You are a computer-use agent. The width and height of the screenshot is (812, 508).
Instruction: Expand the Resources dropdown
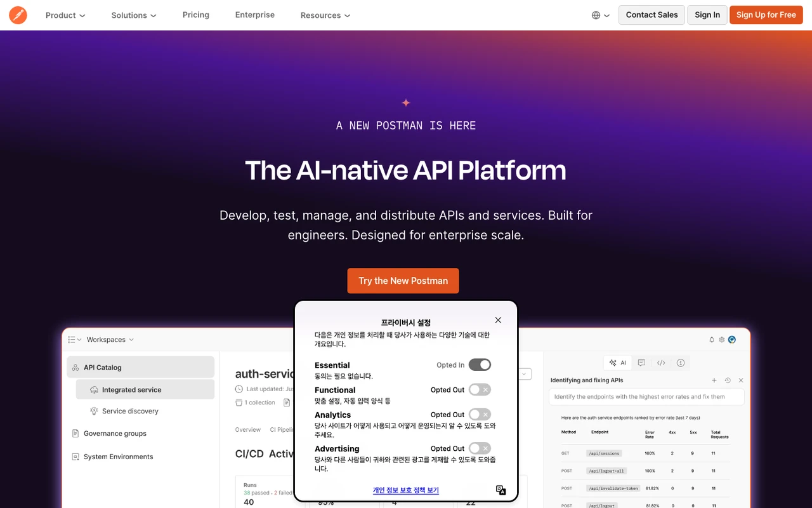click(325, 15)
